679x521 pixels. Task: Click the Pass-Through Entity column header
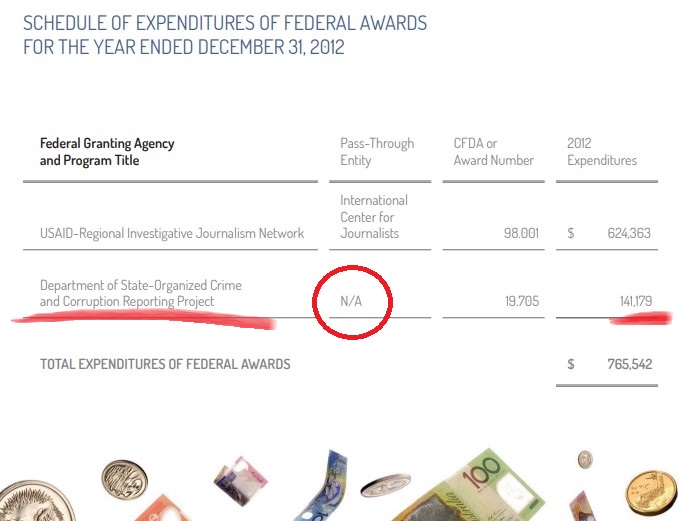pos(377,152)
